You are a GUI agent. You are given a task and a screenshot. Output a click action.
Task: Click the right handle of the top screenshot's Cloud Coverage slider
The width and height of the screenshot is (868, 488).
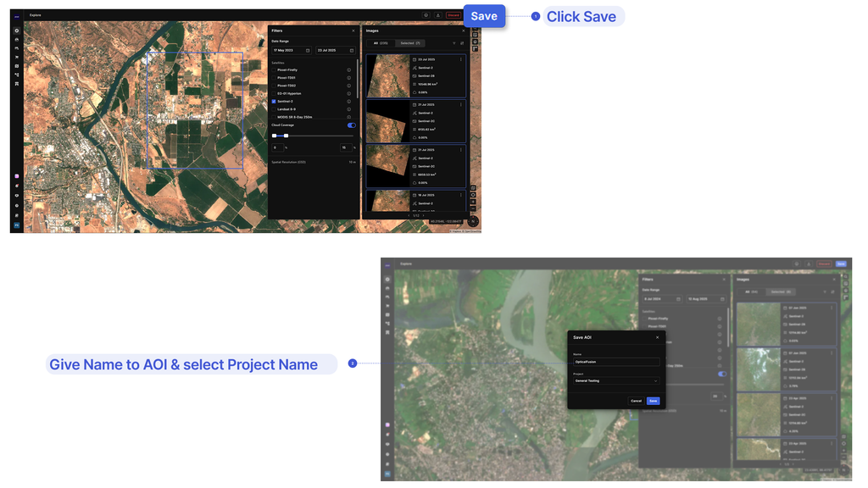pos(287,136)
